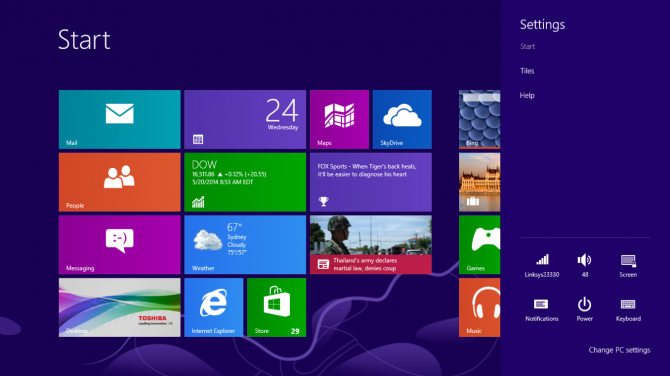
Task: Open the Music headphones tile
Action: coord(479,308)
